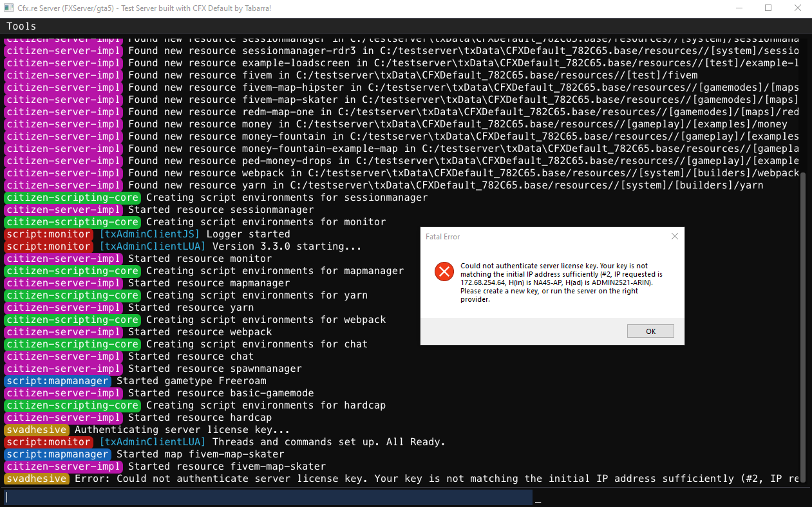Click the Cfx.re Server window title icon
This screenshot has height=507, width=812.
click(x=8, y=8)
